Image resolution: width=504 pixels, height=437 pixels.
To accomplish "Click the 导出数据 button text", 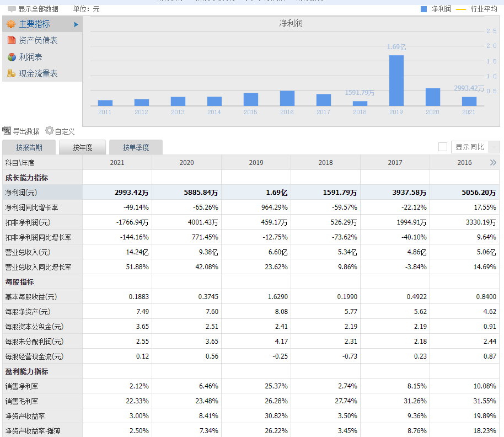I will click(x=26, y=131).
